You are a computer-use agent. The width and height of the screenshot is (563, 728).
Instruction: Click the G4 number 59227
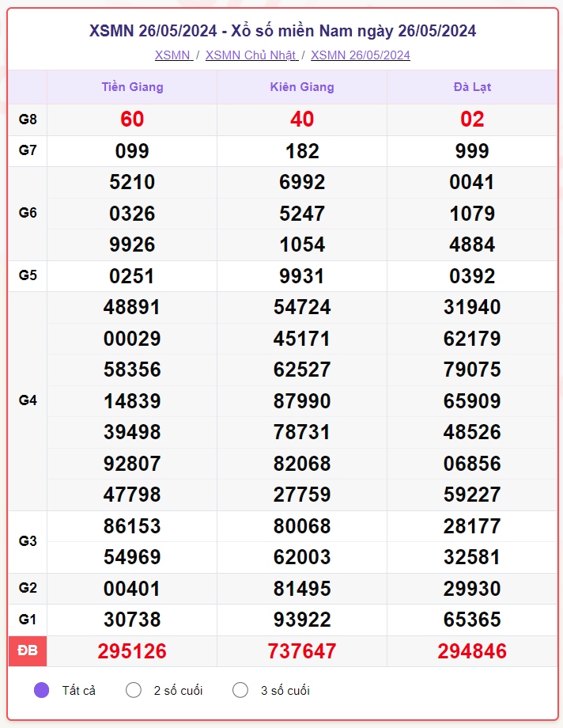(x=472, y=495)
